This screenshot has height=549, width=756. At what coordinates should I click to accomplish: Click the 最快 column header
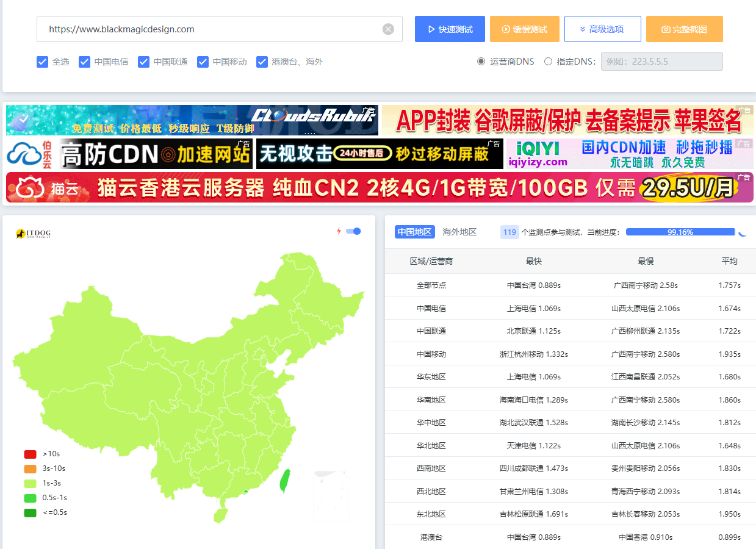pyautogui.click(x=534, y=261)
